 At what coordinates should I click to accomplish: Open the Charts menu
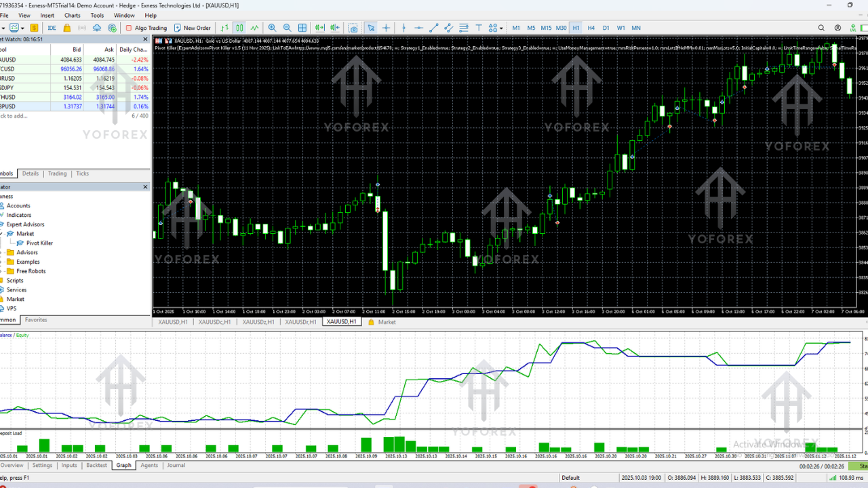(72, 15)
